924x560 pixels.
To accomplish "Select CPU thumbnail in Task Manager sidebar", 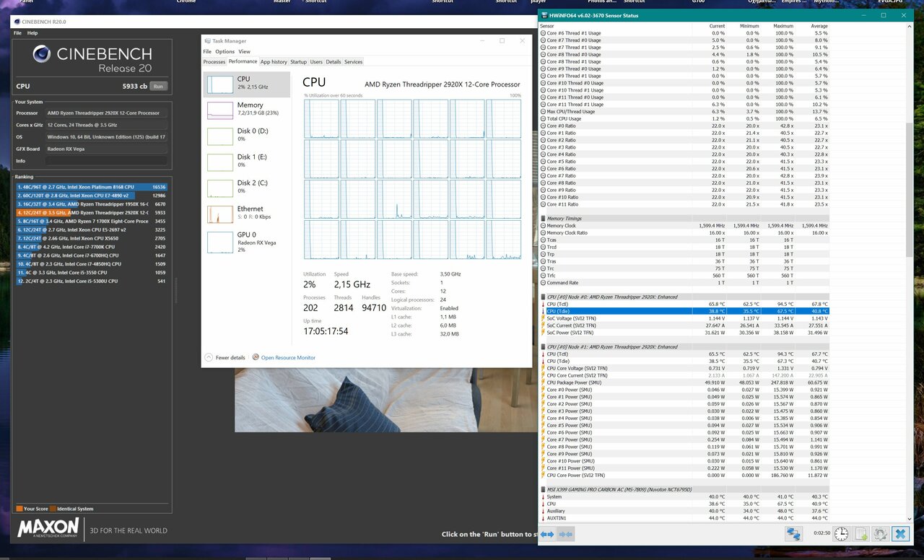I will pyautogui.click(x=220, y=84).
